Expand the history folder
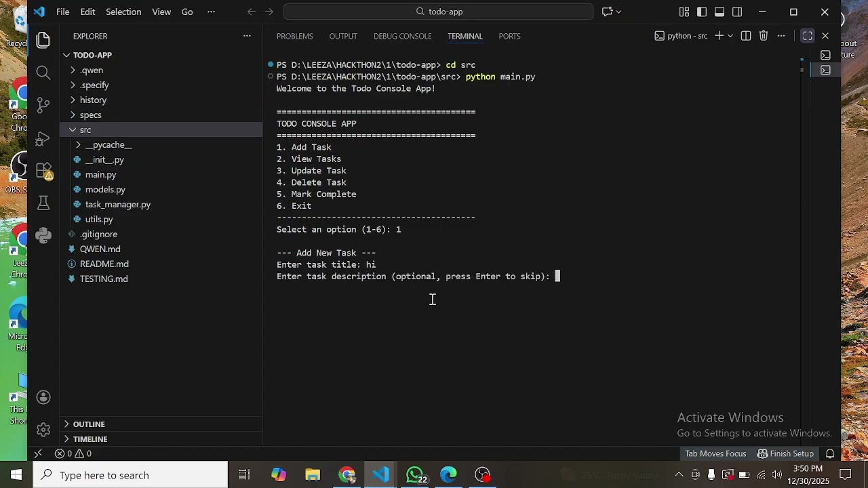The image size is (868, 488). coord(73,100)
